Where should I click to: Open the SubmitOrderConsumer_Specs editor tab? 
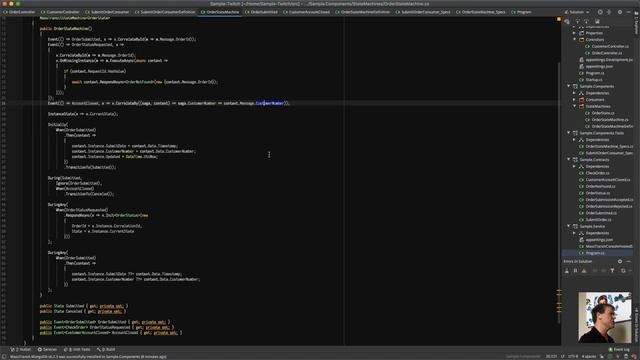423,12
